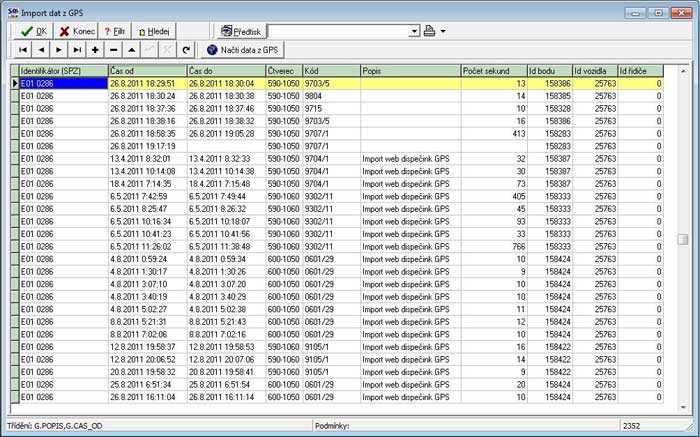
Task: Edit record with up triangle icon
Action: tap(131, 50)
